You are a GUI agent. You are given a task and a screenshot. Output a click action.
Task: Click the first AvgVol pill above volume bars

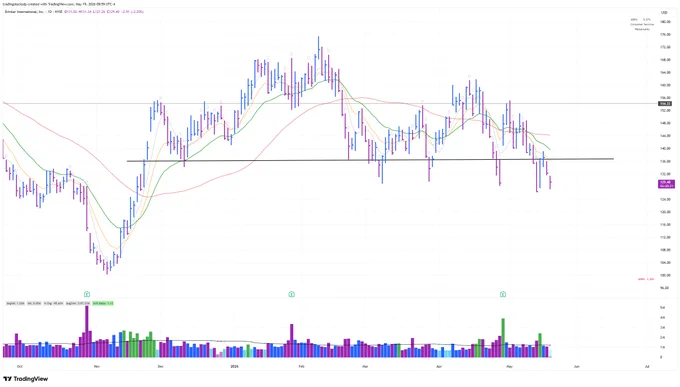(15, 303)
